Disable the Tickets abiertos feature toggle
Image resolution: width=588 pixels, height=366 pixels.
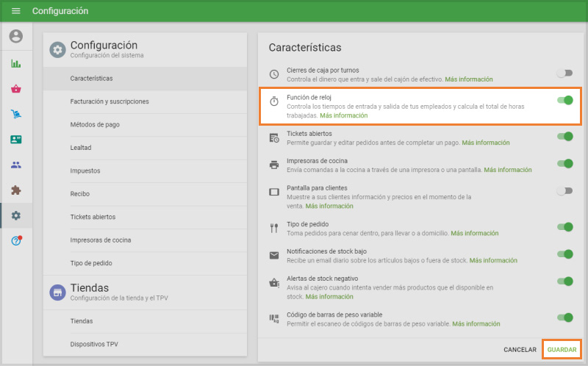tap(564, 137)
